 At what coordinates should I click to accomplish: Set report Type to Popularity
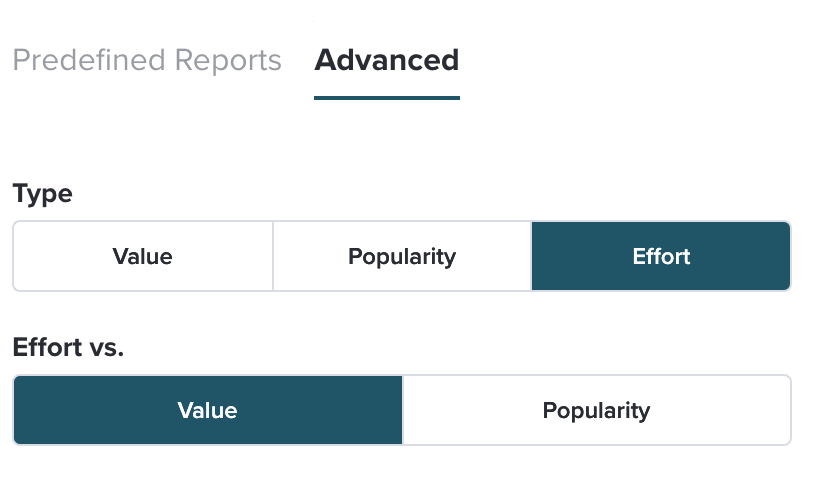pyautogui.click(x=402, y=256)
